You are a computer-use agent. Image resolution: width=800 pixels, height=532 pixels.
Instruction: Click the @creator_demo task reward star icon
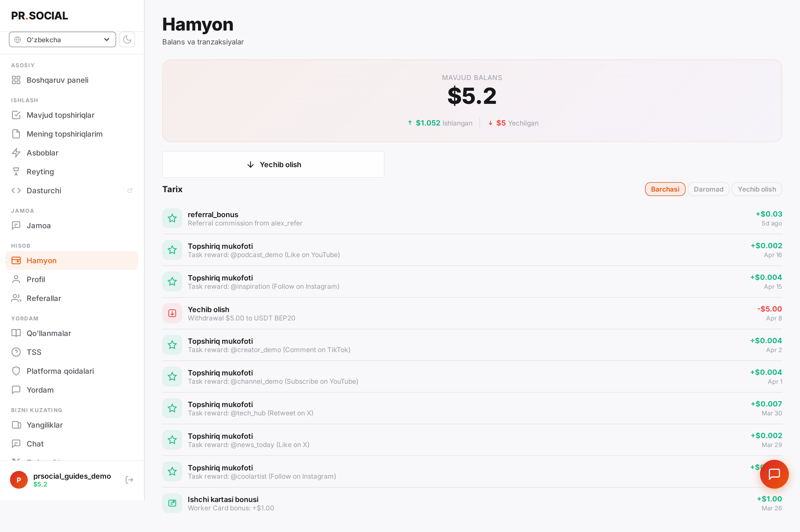coord(172,345)
